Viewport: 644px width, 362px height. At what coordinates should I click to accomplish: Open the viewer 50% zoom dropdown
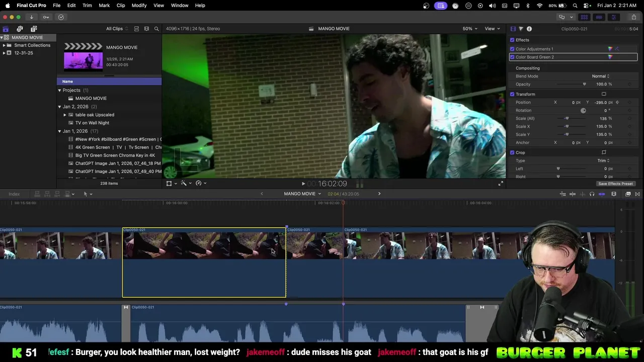click(470, 29)
